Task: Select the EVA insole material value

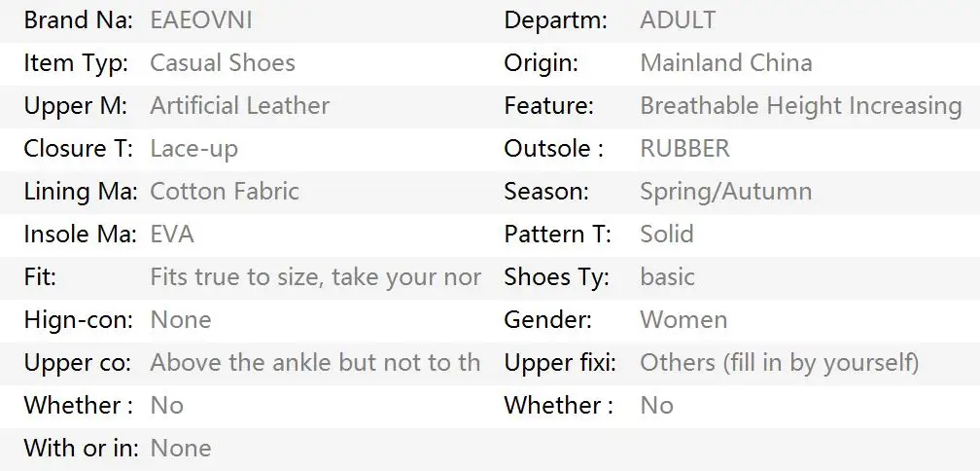Action: (172, 235)
